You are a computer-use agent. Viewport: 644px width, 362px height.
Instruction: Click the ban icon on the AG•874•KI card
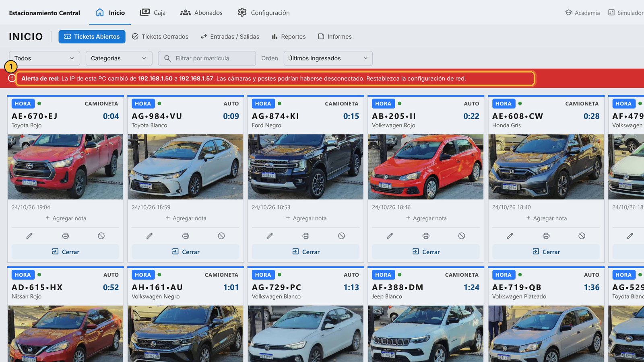point(341,236)
